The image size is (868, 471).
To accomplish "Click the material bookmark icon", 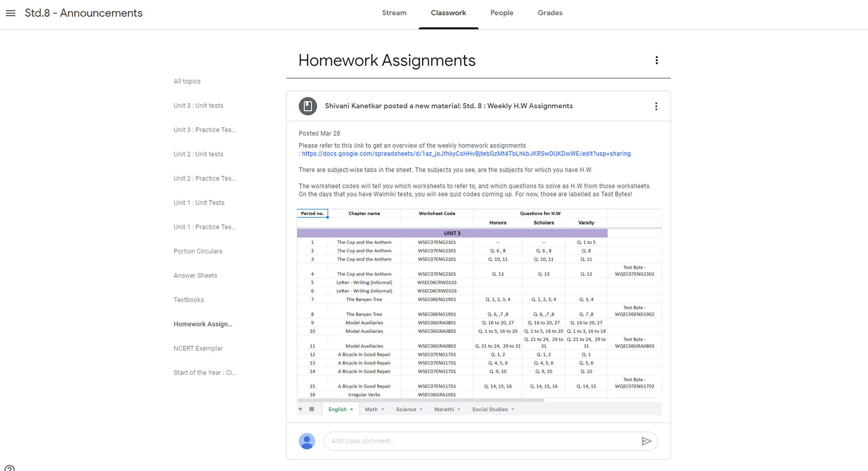I will click(308, 106).
